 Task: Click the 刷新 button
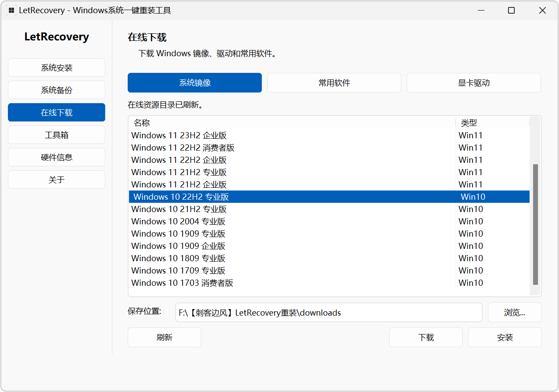tap(165, 337)
